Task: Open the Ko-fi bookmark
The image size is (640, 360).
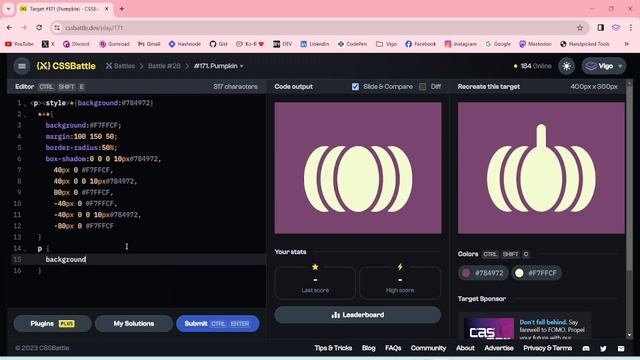Action: (x=250, y=44)
